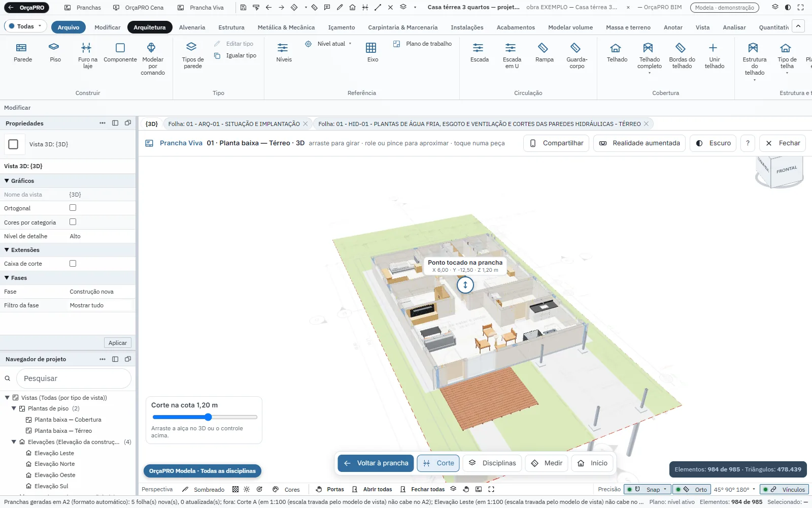Select the Piso floor tool
The height and width of the screenshot is (508, 812).
tap(55, 53)
